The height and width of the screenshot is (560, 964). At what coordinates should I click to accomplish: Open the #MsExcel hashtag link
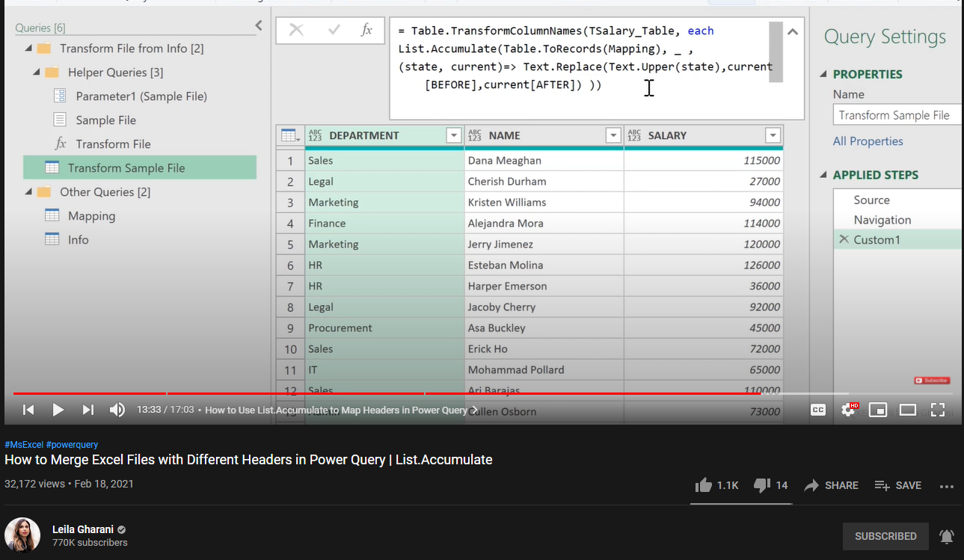(23, 444)
